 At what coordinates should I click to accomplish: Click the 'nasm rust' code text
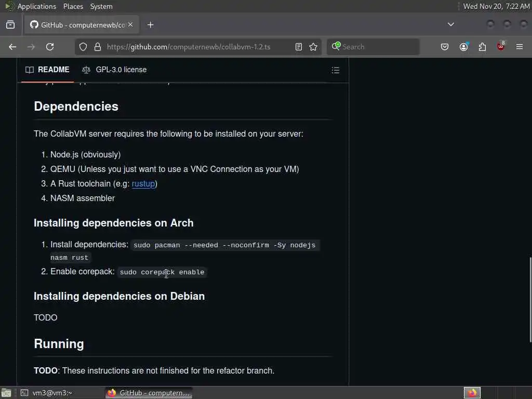[x=69, y=258]
